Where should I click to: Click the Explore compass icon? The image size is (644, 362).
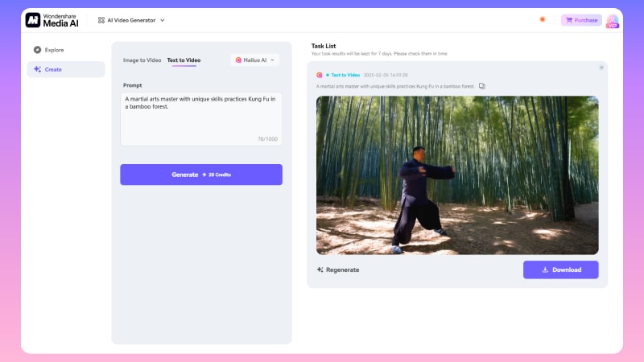pyautogui.click(x=37, y=50)
